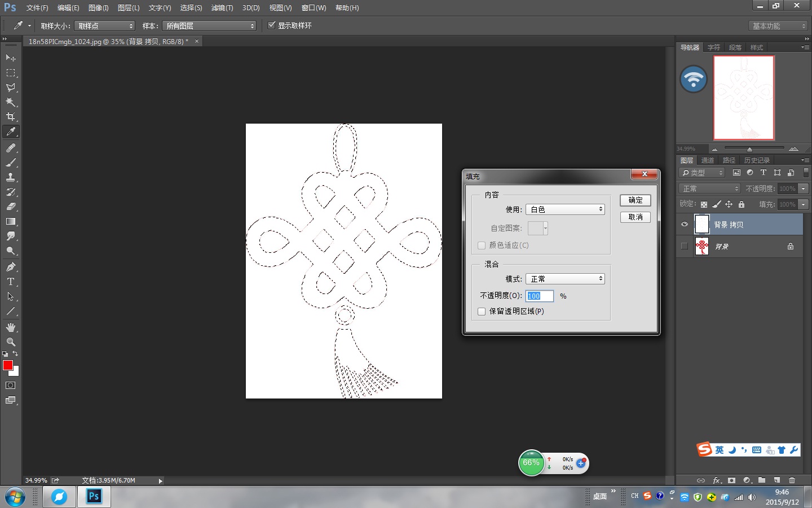Open the 取样大小 dropdown
This screenshot has width=812, height=508.
105,26
